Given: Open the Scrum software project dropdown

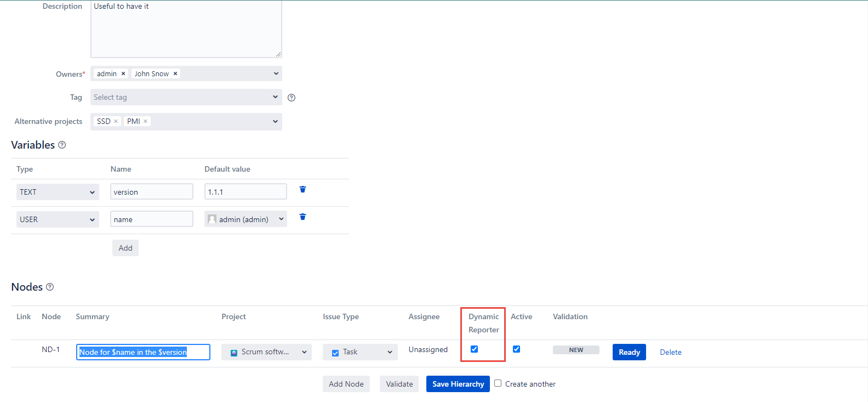Looking at the screenshot, I should click(x=266, y=352).
